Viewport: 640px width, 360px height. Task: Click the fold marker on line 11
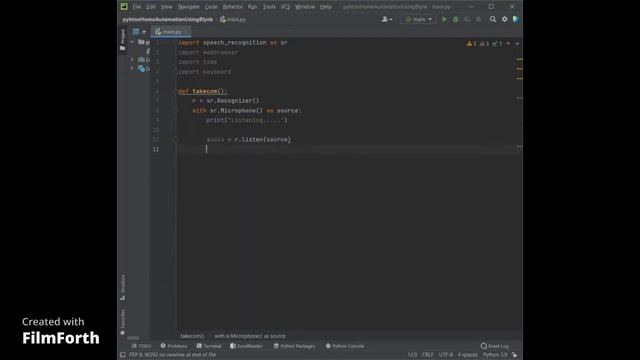coord(176,140)
